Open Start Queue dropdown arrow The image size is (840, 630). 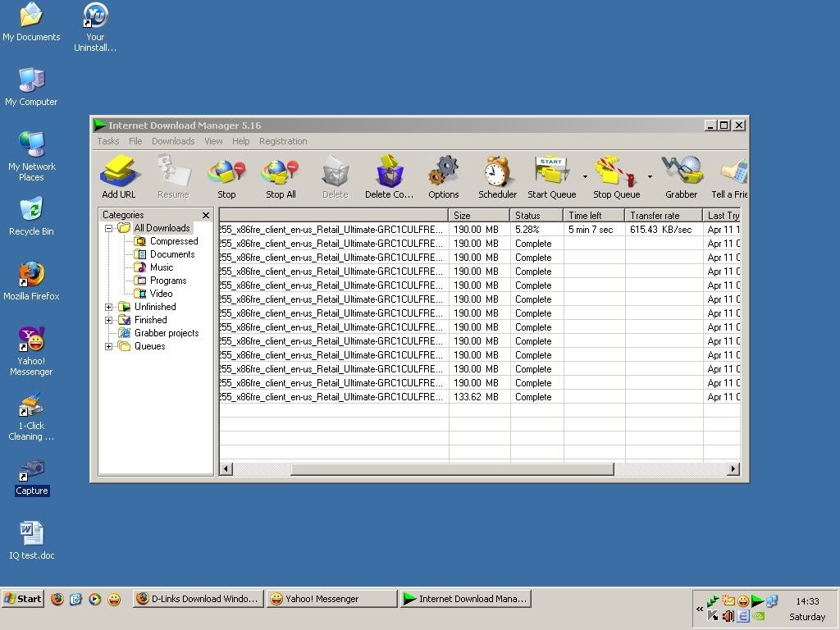pyautogui.click(x=585, y=177)
